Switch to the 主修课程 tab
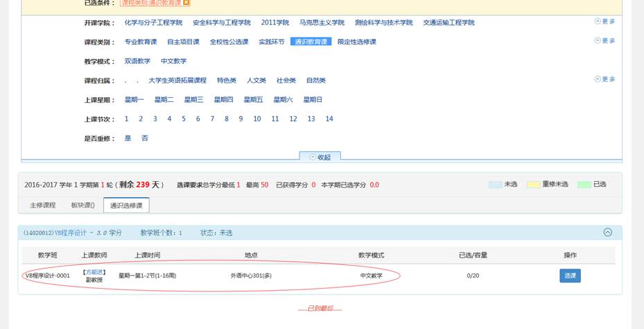The width and height of the screenshot is (644, 329). [x=42, y=205]
